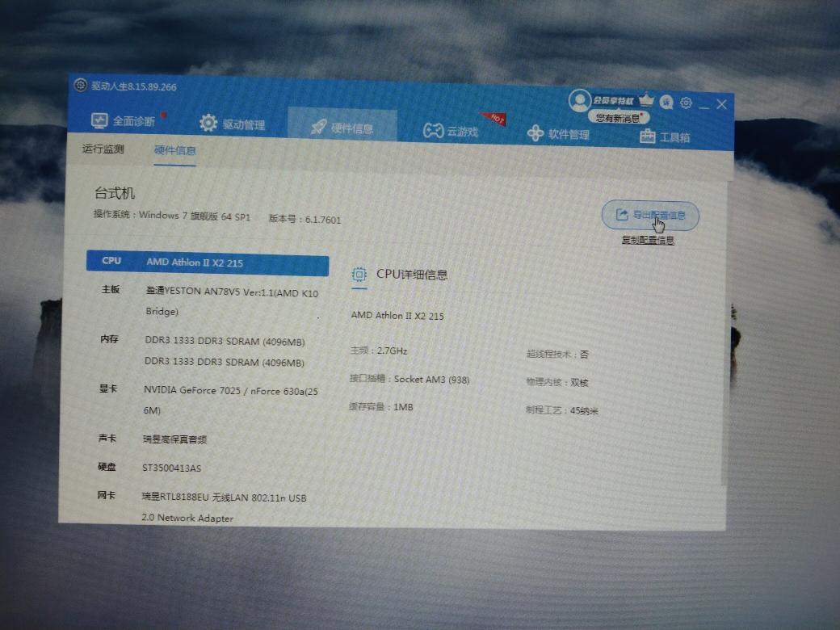Click the 版本号：6.1.7601 text
The height and width of the screenshot is (630, 840).
point(304,219)
